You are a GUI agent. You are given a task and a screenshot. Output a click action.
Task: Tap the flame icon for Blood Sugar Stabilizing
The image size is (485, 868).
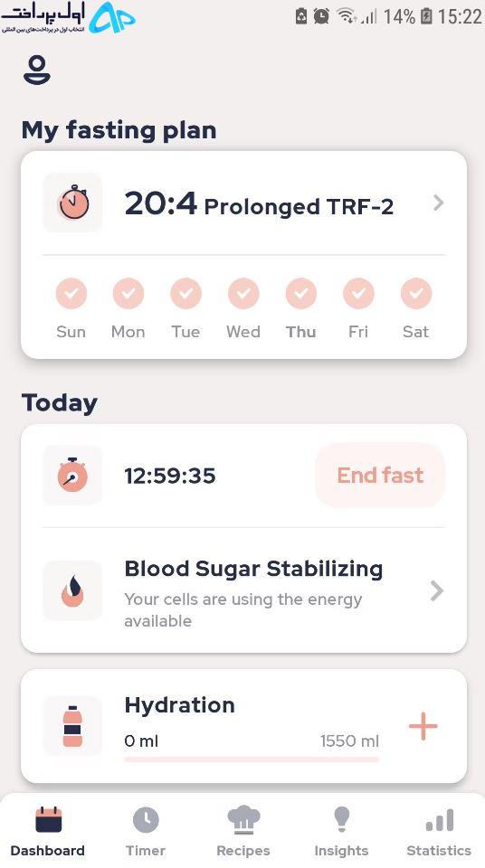pos(72,590)
